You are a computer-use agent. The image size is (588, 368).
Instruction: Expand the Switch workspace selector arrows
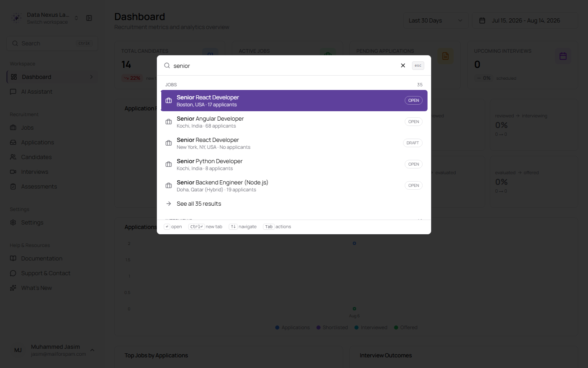point(76,18)
